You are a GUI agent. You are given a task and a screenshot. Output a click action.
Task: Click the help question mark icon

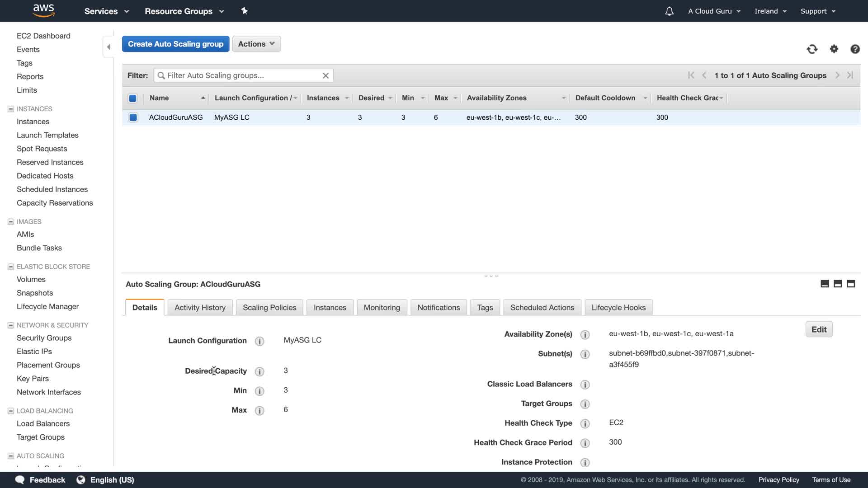coord(854,49)
